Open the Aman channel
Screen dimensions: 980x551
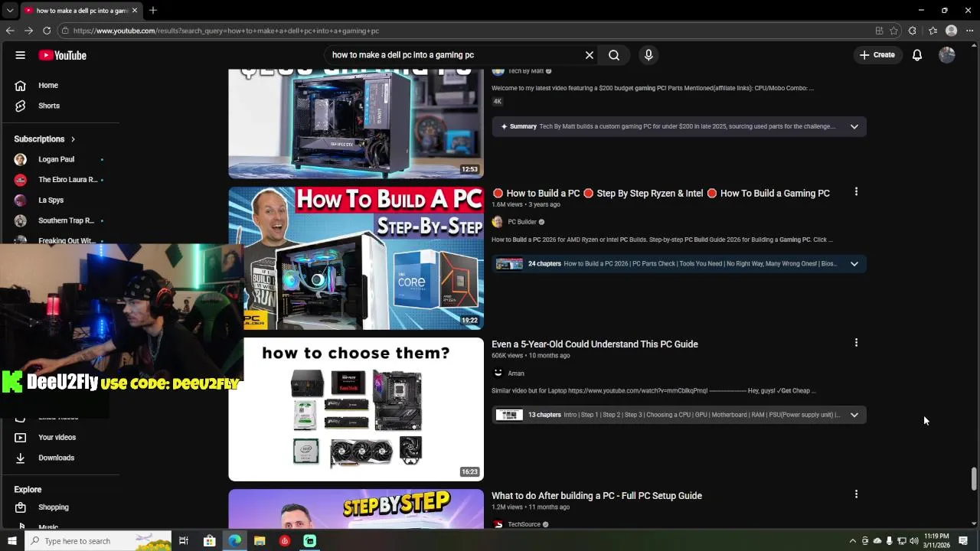(516, 373)
